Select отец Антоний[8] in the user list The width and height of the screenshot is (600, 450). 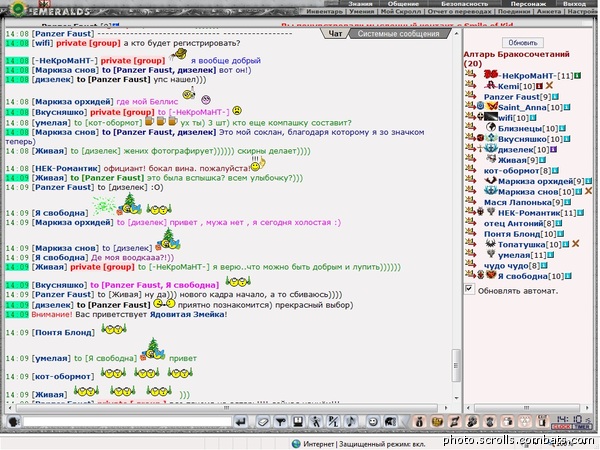519,223
